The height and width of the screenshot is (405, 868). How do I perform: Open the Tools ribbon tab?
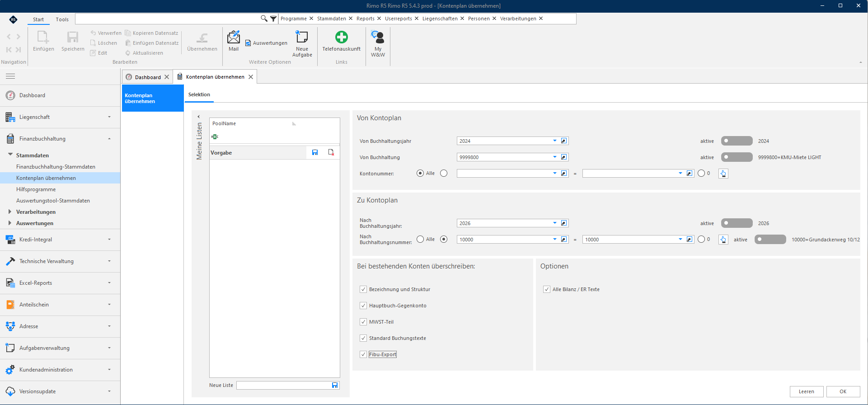pos(62,19)
